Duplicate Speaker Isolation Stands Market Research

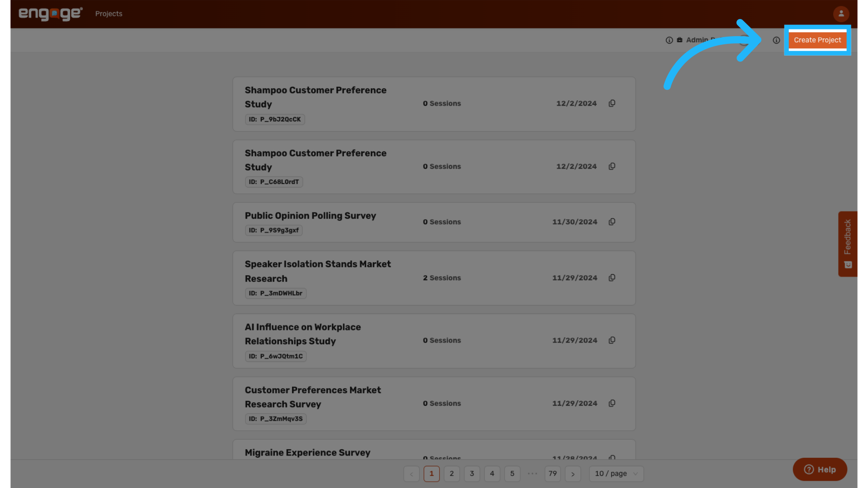[612, 278]
